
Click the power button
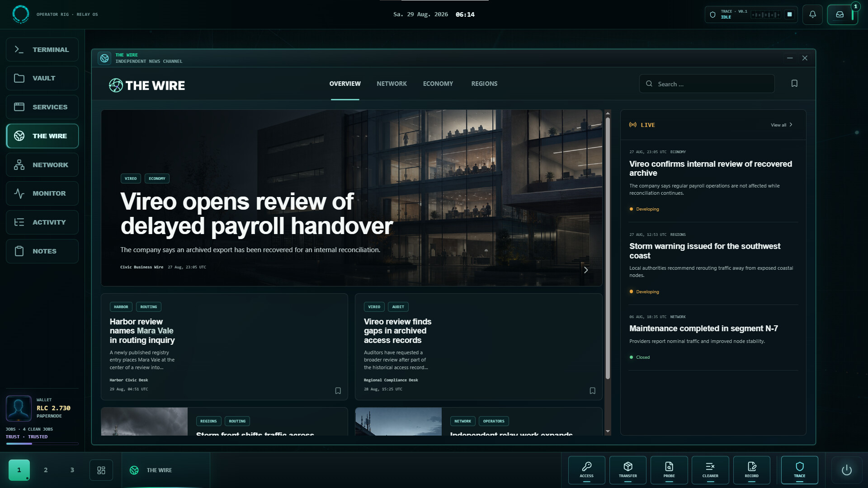pos(847,470)
